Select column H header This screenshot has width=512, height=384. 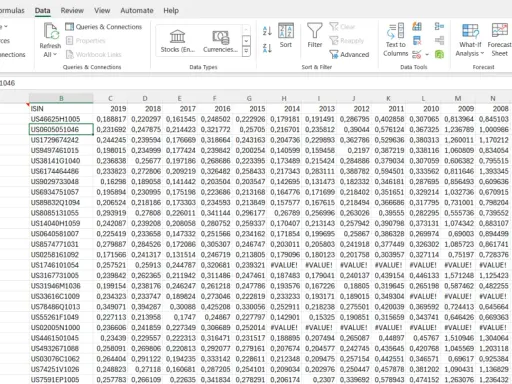click(x=284, y=98)
